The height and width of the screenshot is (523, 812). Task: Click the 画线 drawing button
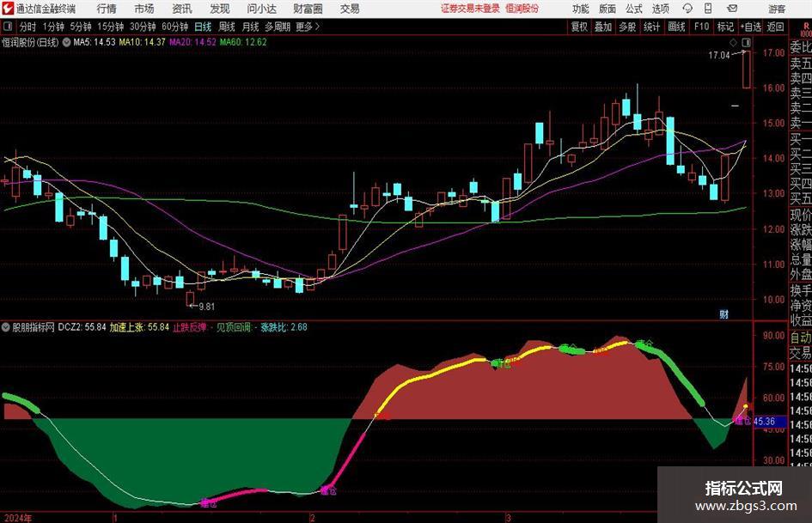676,27
